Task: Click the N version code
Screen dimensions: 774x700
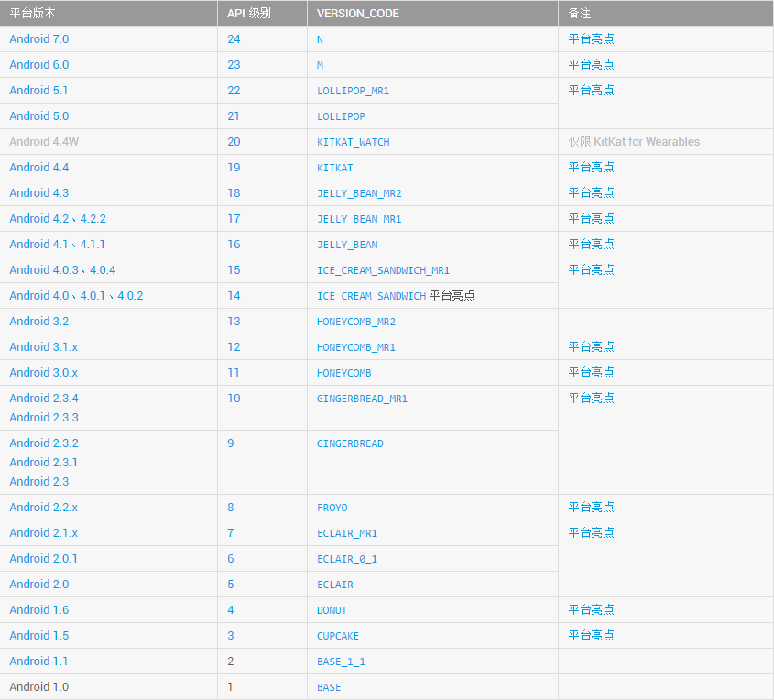Action: pyautogui.click(x=320, y=39)
